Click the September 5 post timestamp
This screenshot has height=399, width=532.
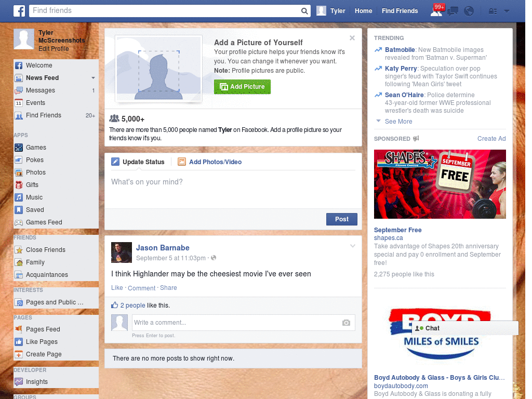pos(170,258)
